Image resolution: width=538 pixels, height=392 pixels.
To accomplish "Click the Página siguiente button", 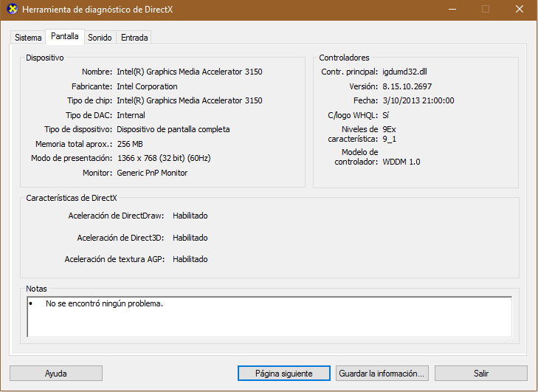I will (283, 373).
